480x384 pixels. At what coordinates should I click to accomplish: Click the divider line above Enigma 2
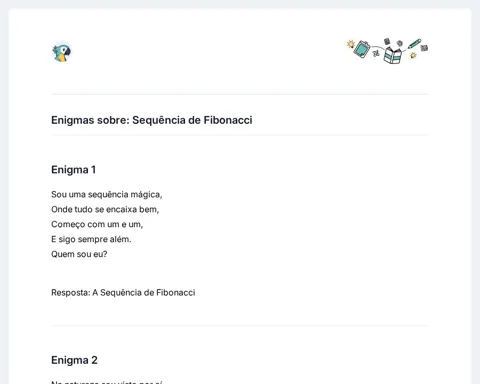click(x=240, y=325)
